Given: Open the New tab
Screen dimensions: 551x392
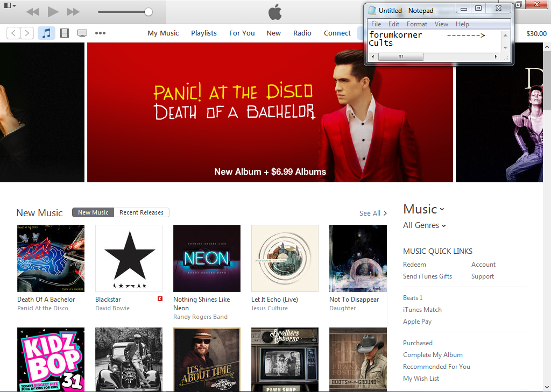Looking at the screenshot, I should (x=273, y=33).
